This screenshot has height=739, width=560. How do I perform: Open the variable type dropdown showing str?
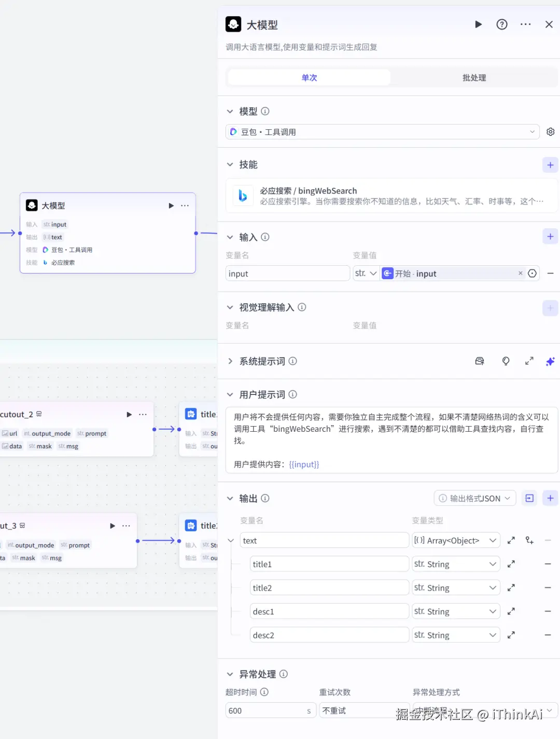coord(366,273)
